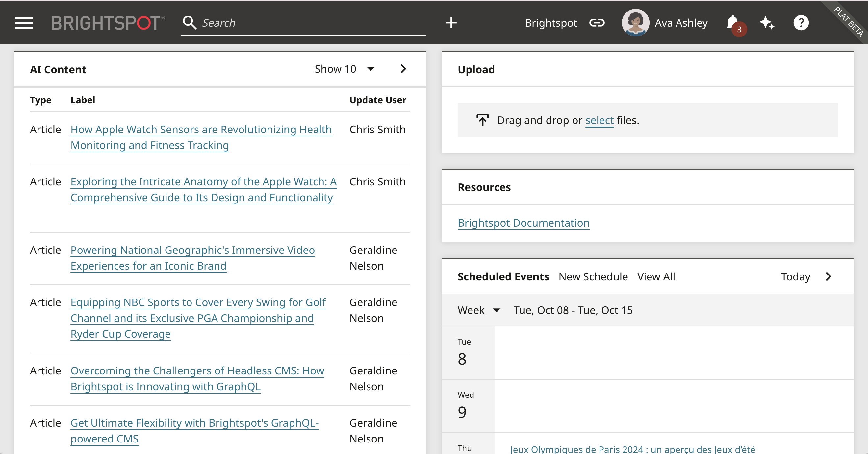Open the Brightspot Documentation link
This screenshot has height=454, width=868.
pos(523,223)
